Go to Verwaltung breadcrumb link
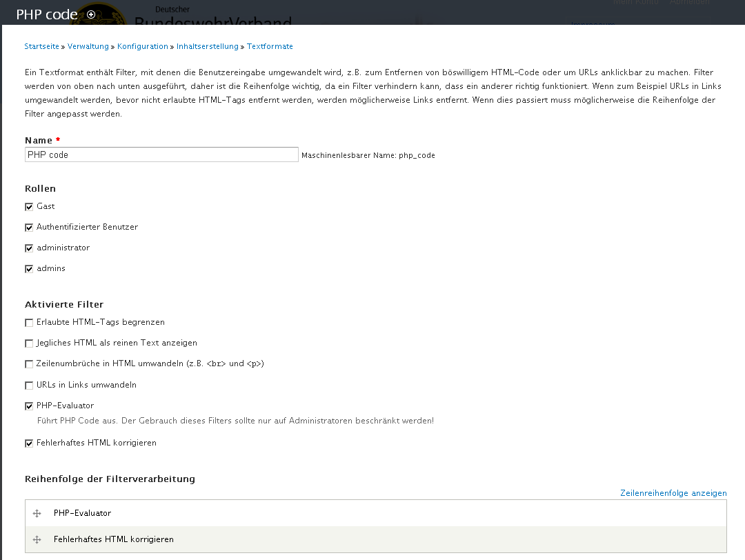 [88, 46]
